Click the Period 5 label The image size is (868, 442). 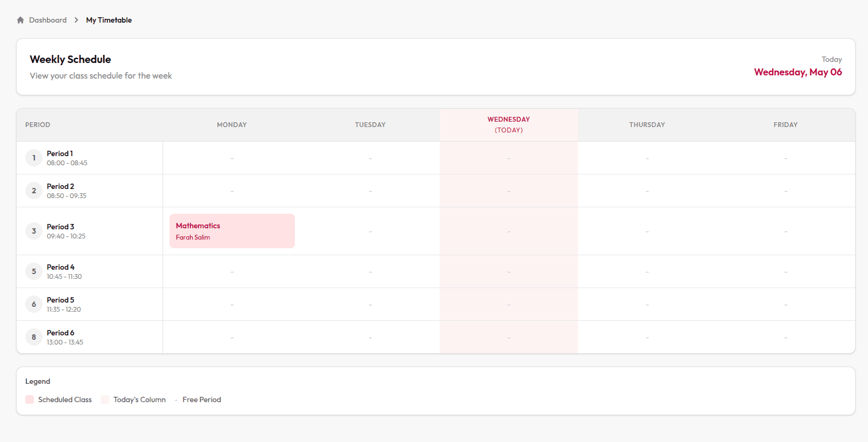pyautogui.click(x=60, y=300)
